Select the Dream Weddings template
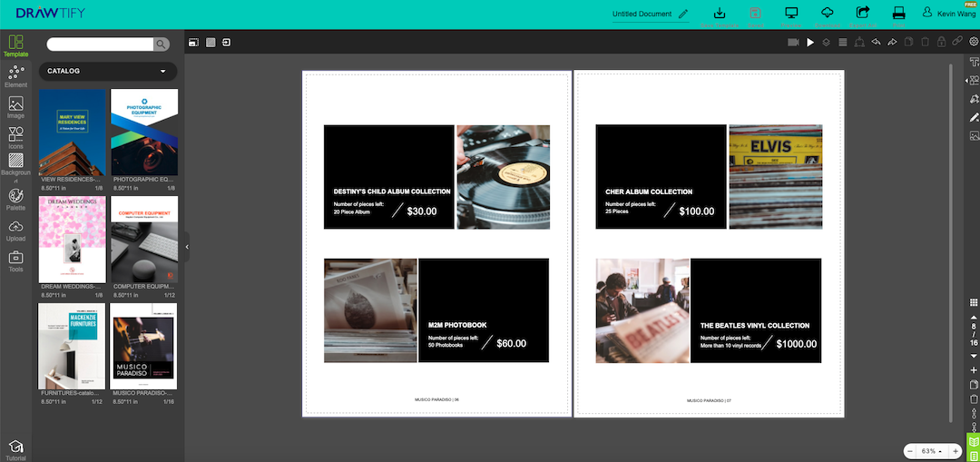Image resolution: width=980 pixels, height=462 pixels. pos(73,240)
